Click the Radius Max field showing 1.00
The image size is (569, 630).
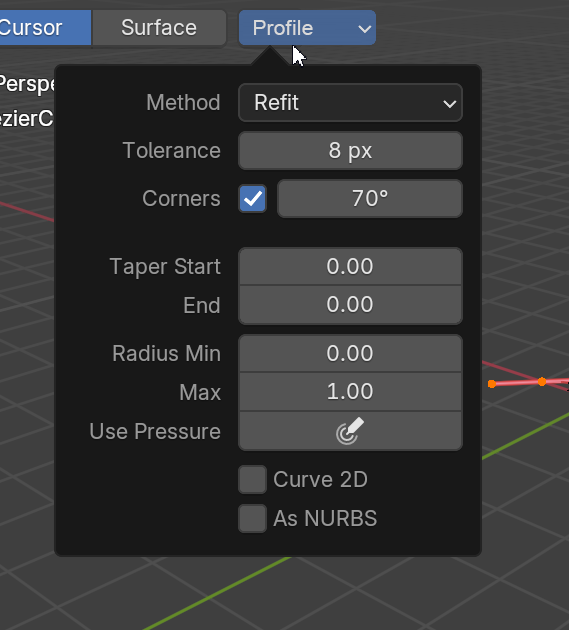click(350, 392)
